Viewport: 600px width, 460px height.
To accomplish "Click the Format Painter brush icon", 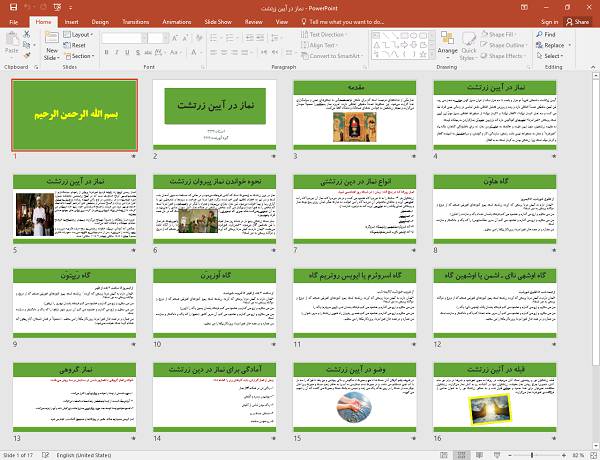I will 26,56.
